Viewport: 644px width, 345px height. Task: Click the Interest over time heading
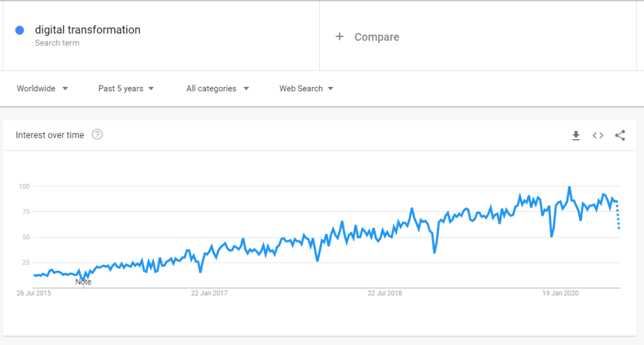pyautogui.click(x=50, y=135)
